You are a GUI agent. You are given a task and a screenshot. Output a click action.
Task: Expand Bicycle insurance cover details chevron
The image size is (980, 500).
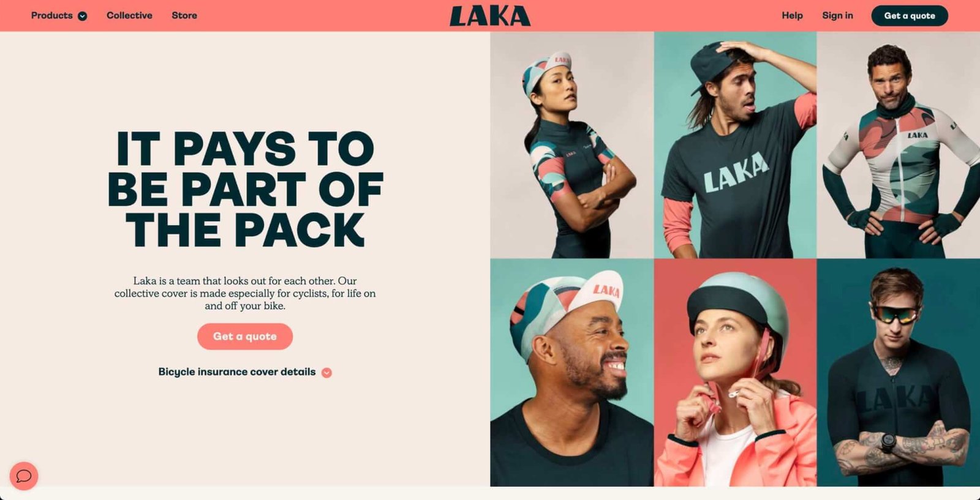pos(326,373)
